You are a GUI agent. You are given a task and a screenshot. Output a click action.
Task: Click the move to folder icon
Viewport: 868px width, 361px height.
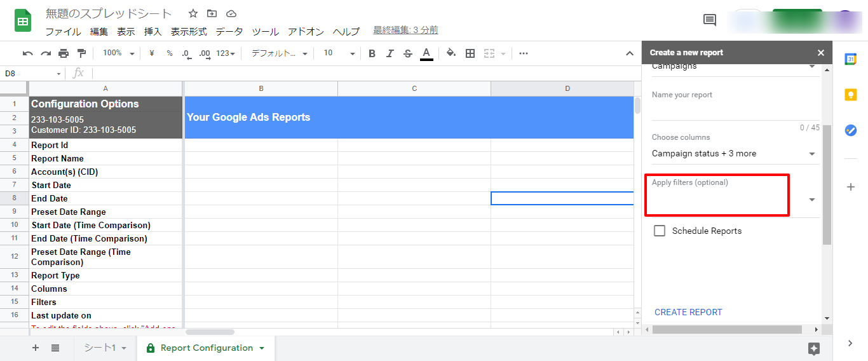[x=212, y=13]
